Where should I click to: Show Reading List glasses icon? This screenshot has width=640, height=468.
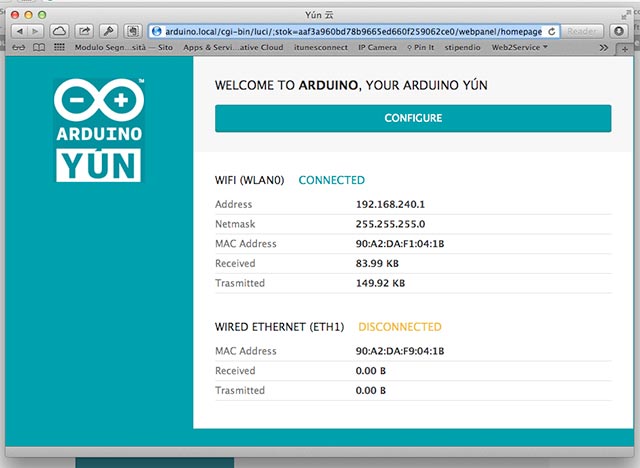pos(17,47)
